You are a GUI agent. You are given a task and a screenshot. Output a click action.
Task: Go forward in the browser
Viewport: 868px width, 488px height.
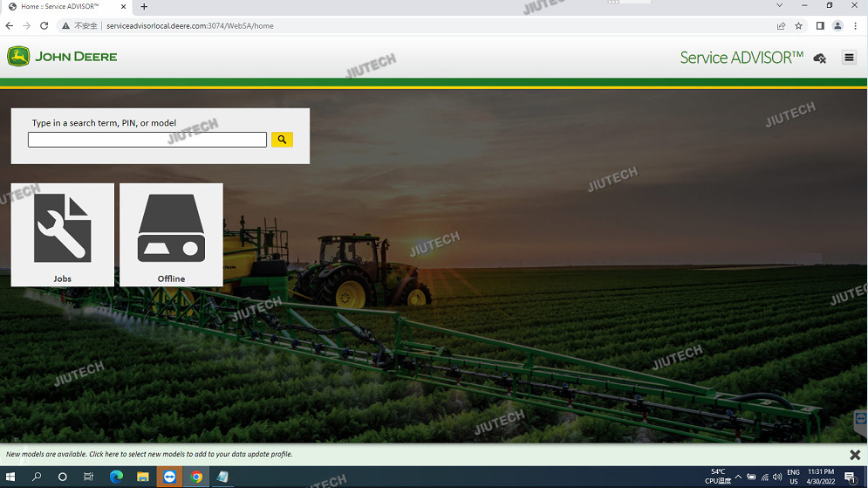coord(26,25)
